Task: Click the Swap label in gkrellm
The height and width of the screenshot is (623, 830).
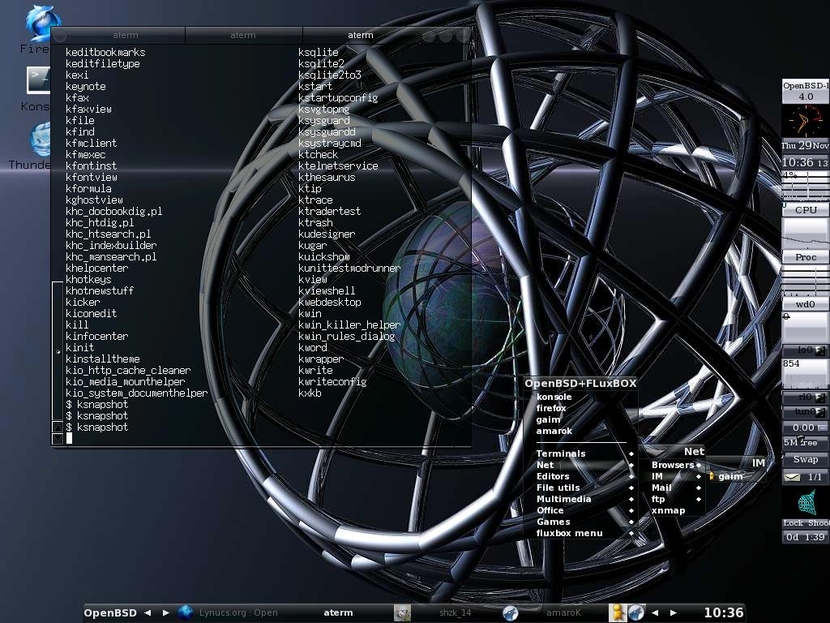Action: point(806,459)
